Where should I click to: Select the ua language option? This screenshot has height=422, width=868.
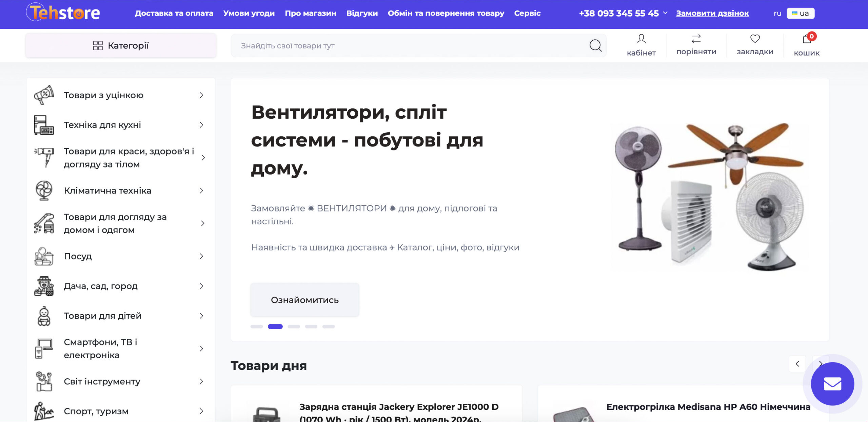click(x=801, y=13)
